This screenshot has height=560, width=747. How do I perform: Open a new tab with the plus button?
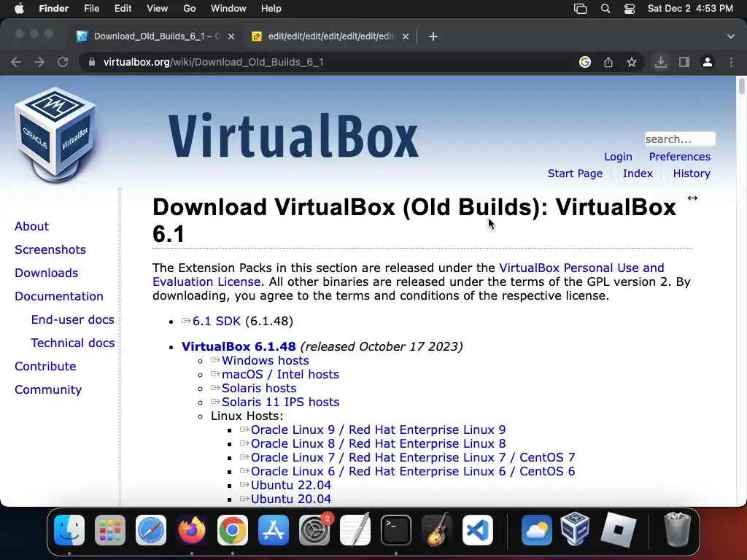click(433, 36)
